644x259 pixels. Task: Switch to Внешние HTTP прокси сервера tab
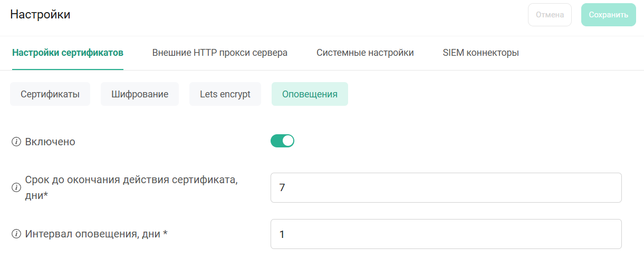pyautogui.click(x=219, y=53)
